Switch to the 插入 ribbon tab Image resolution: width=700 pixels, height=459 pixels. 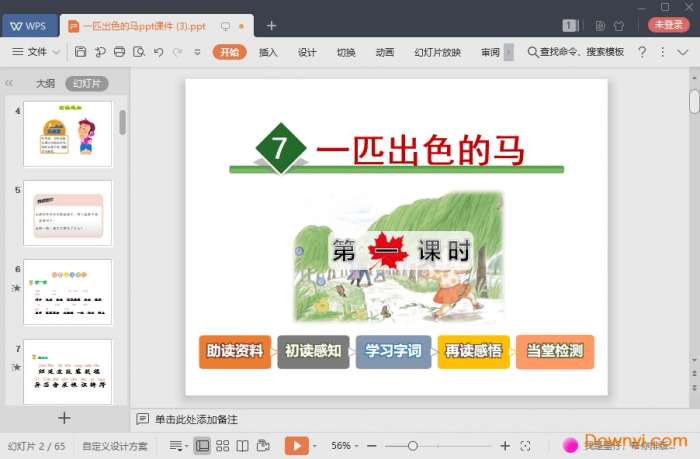[268, 52]
